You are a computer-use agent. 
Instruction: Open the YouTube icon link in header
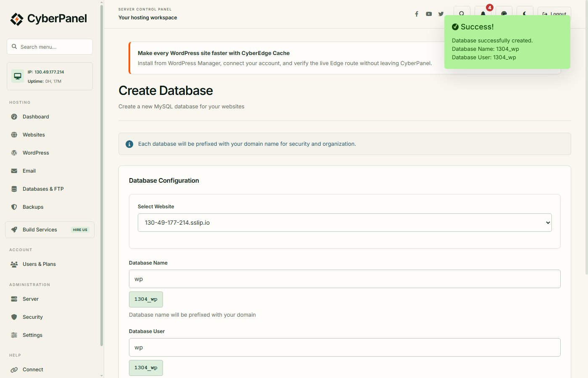click(x=429, y=14)
